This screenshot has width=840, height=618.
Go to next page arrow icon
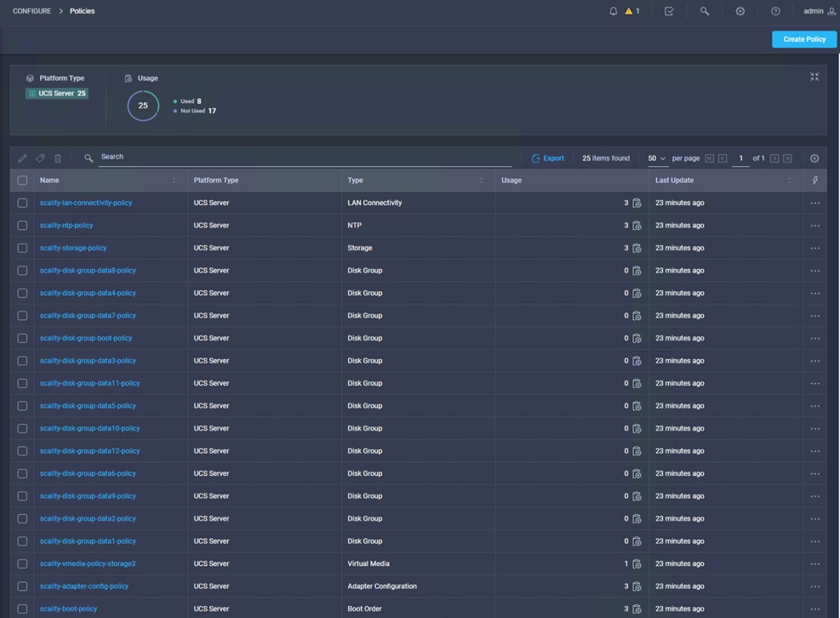click(x=774, y=158)
